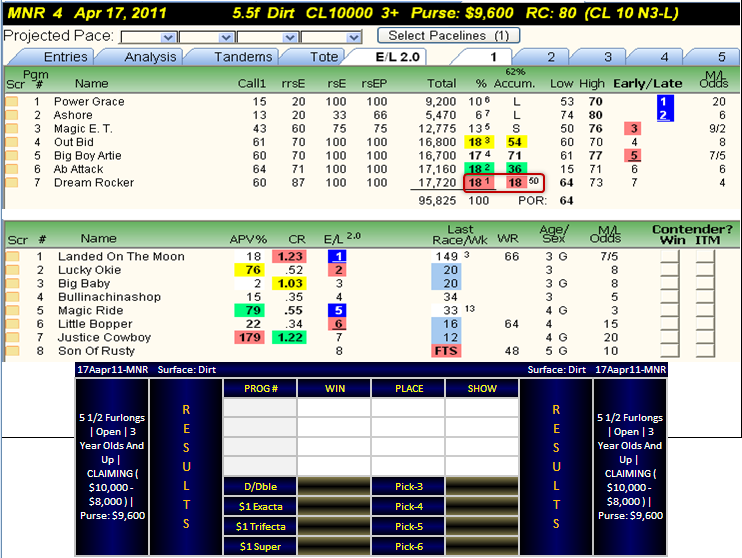
Task: Switch to the Tote tab
Action: [x=324, y=57]
